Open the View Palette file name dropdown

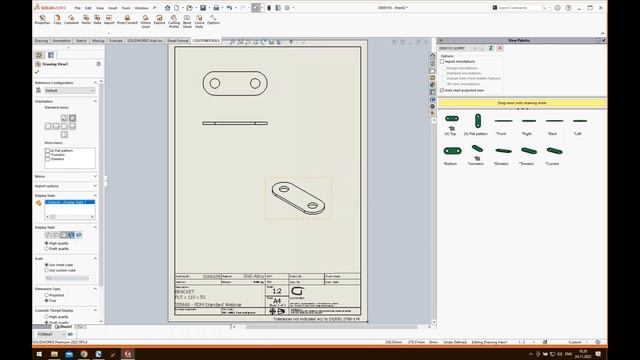[x=475, y=48]
